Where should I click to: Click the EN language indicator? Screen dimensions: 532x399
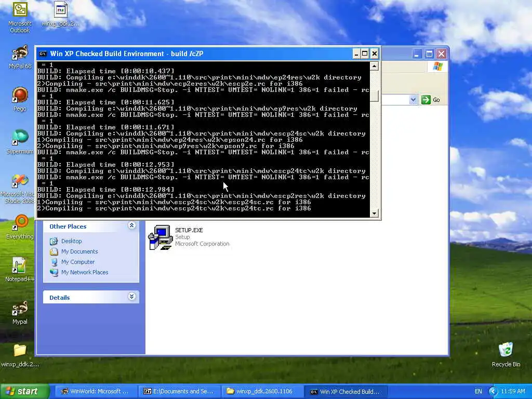point(478,392)
